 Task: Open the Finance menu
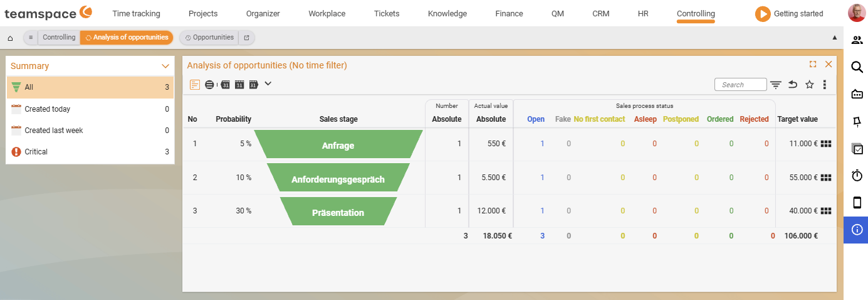coord(509,13)
